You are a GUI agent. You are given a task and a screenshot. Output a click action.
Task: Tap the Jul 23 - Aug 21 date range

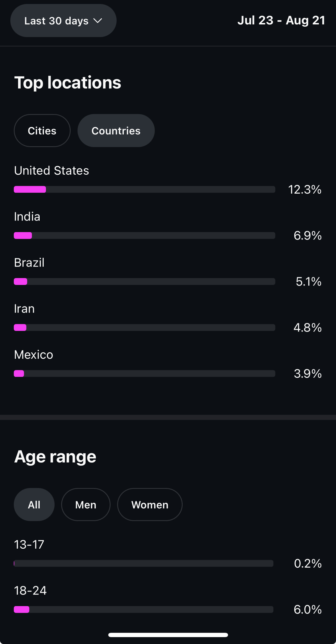pos(281,20)
